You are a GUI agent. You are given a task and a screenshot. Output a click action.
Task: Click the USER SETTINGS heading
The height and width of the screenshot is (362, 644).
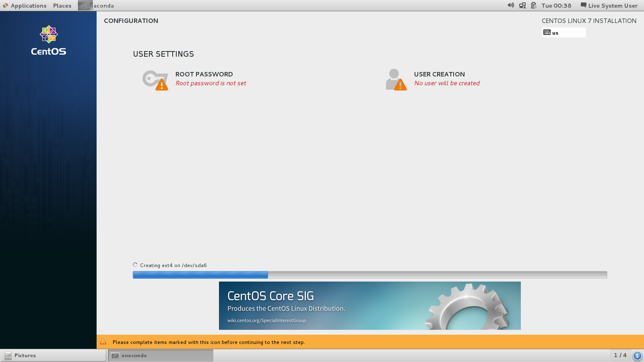pos(163,54)
